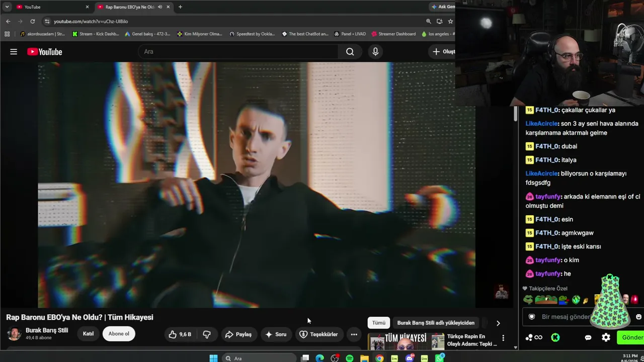Start voice search with the microphone icon

375,52
